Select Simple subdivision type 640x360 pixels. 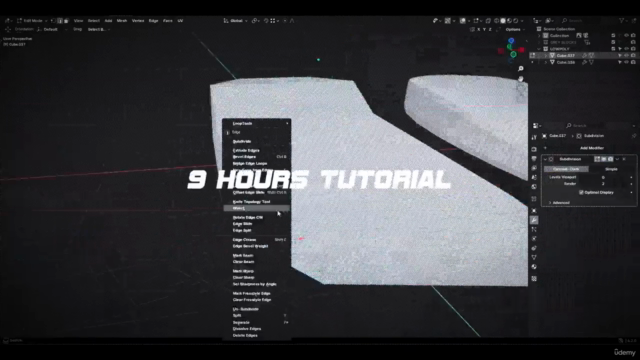[x=611, y=169]
